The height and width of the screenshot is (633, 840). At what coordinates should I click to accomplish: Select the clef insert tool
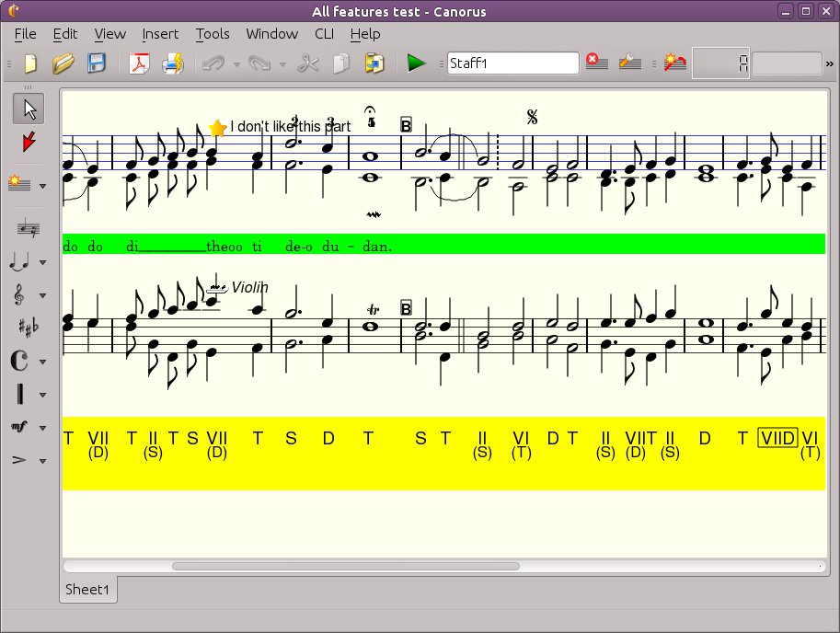(20, 294)
